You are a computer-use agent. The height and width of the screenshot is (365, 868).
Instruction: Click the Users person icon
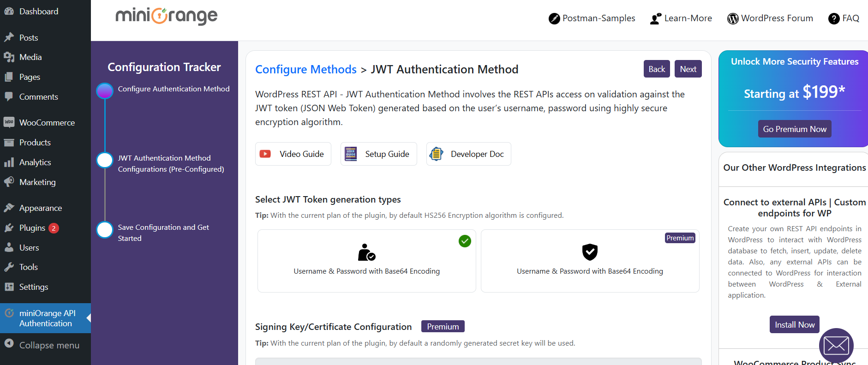[9, 248]
